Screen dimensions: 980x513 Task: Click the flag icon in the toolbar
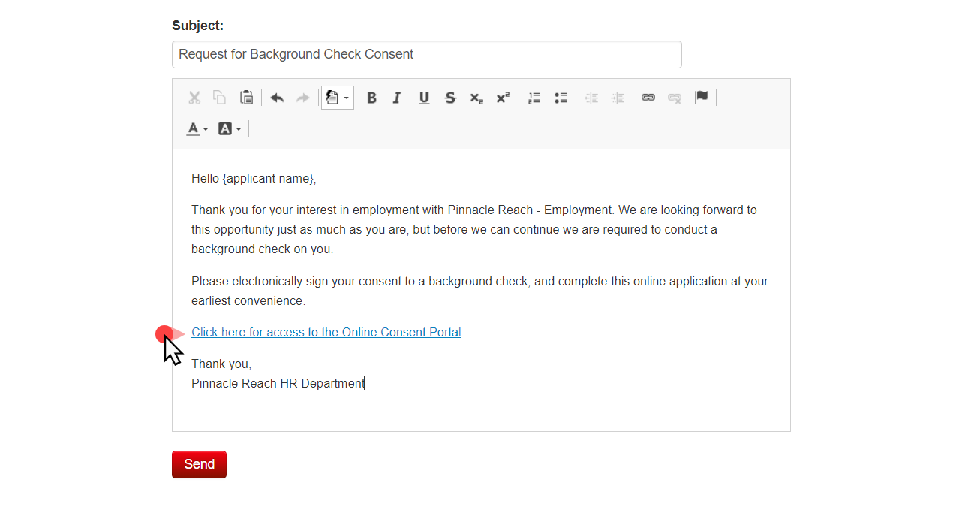[x=702, y=98]
